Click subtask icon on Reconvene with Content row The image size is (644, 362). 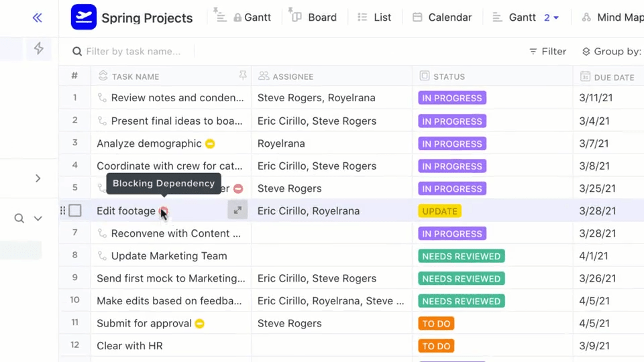[102, 233]
